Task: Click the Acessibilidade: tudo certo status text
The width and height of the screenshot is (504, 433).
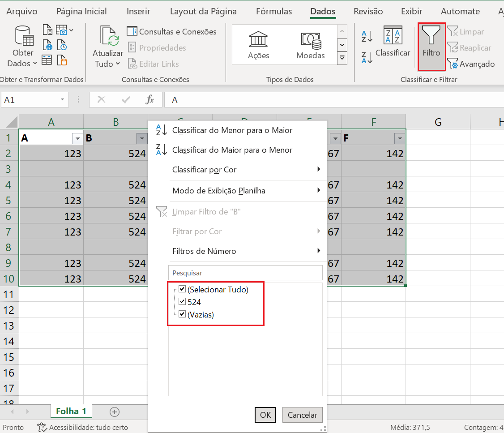Action: pos(88,427)
